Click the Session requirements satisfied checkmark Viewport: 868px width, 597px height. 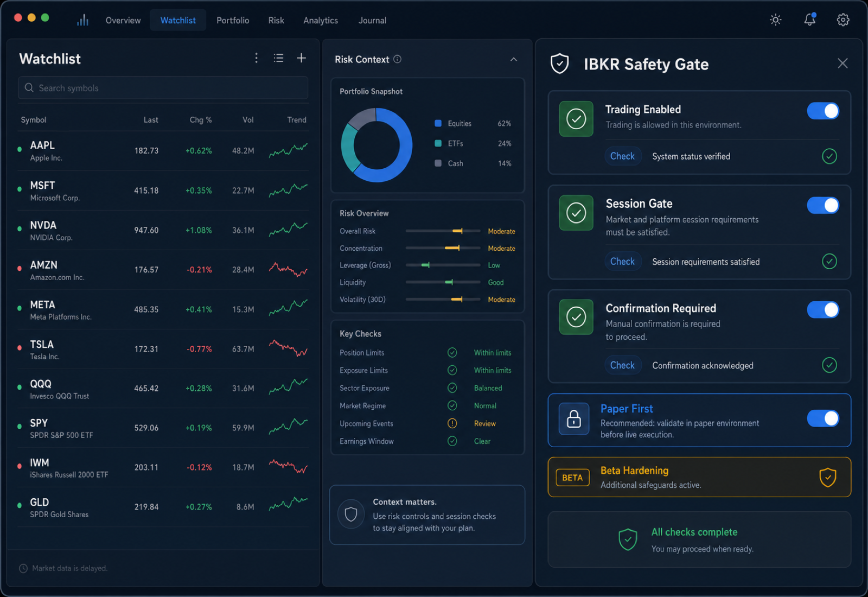point(829,262)
